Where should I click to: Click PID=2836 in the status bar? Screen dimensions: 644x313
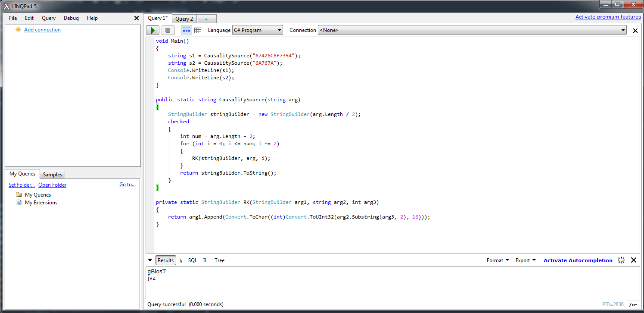613,304
